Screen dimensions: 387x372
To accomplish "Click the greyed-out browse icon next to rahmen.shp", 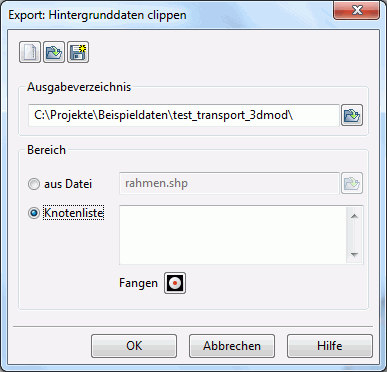I will coord(352,183).
